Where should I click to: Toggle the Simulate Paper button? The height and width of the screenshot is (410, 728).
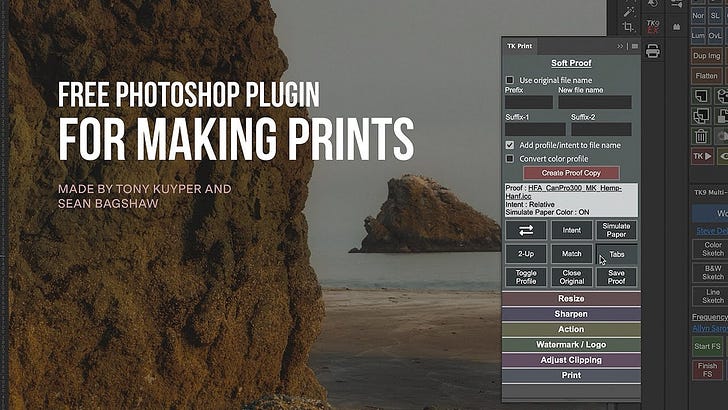coord(616,230)
